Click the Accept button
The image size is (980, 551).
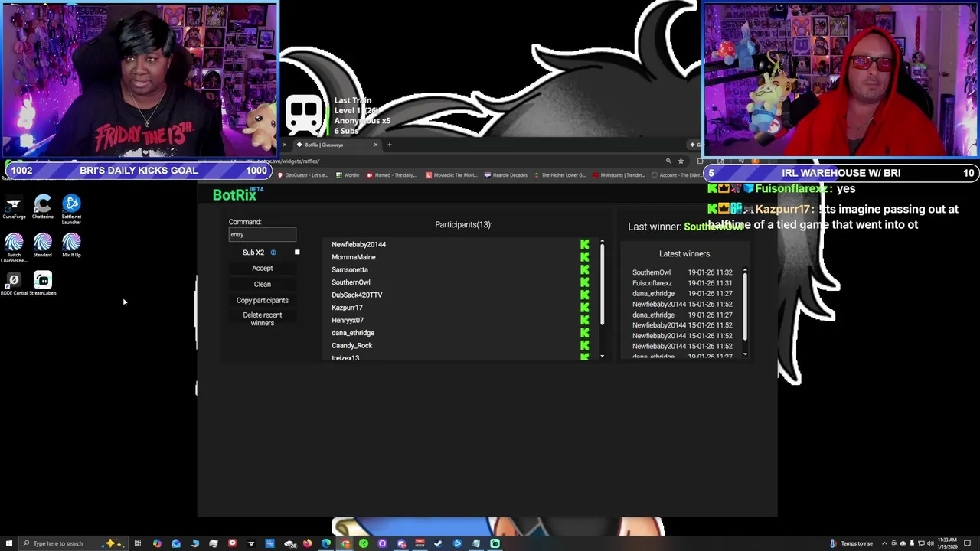coord(262,269)
